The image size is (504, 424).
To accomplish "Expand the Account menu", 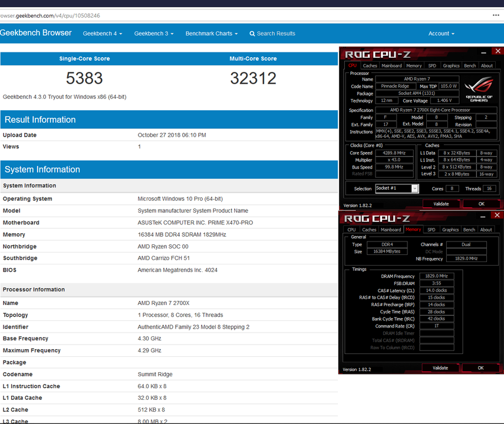I will tap(442, 34).
